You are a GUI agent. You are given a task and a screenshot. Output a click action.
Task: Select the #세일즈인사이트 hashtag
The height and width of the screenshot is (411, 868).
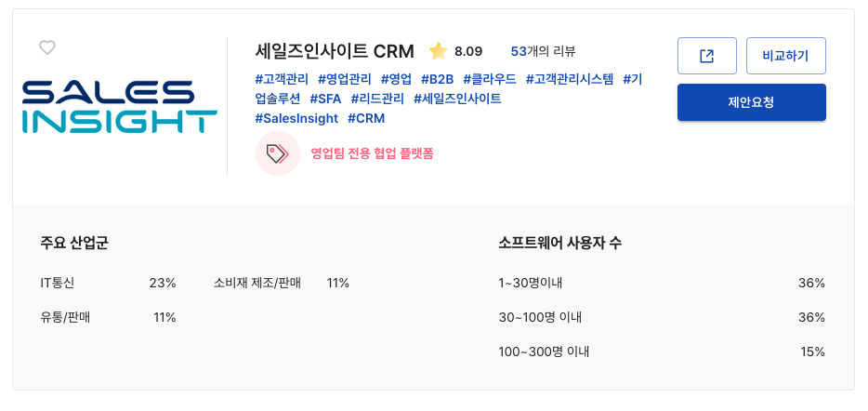457,99
